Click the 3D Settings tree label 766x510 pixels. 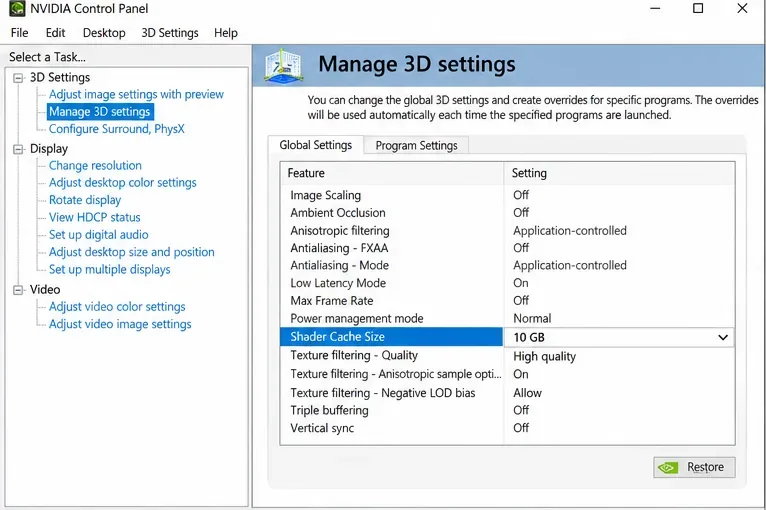60,78
